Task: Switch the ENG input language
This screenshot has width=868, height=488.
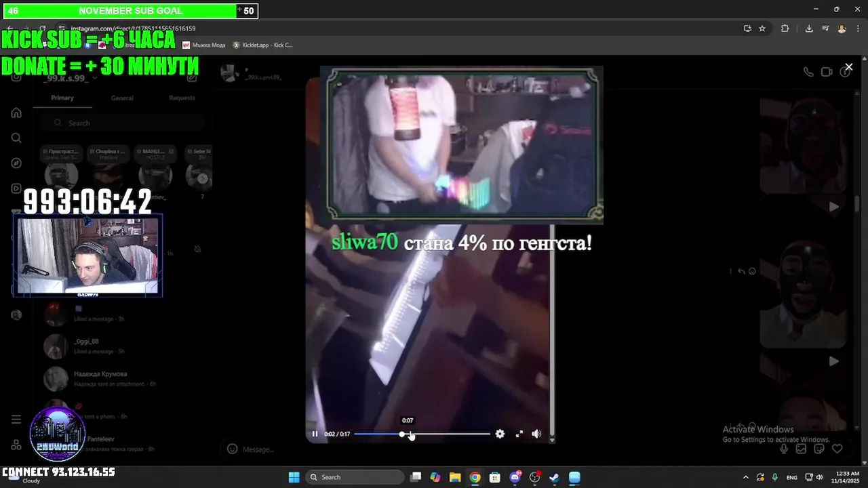Action: point(791,477)
